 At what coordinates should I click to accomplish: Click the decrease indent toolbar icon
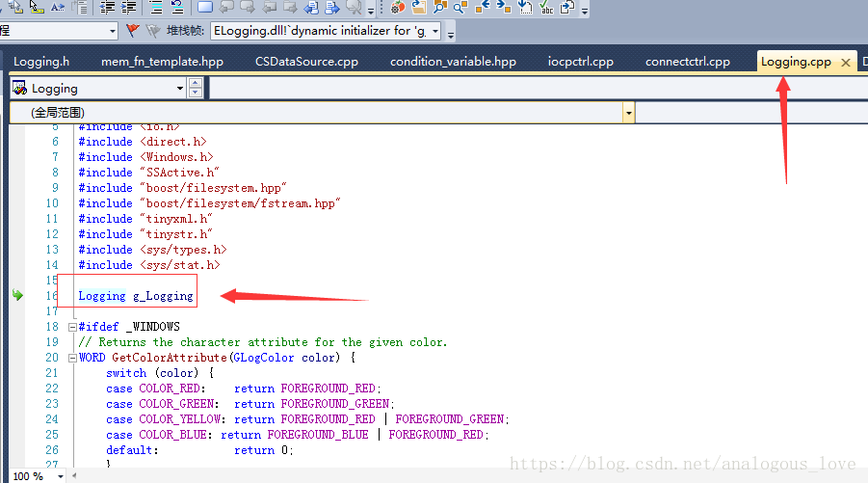[x=107, y=7]
